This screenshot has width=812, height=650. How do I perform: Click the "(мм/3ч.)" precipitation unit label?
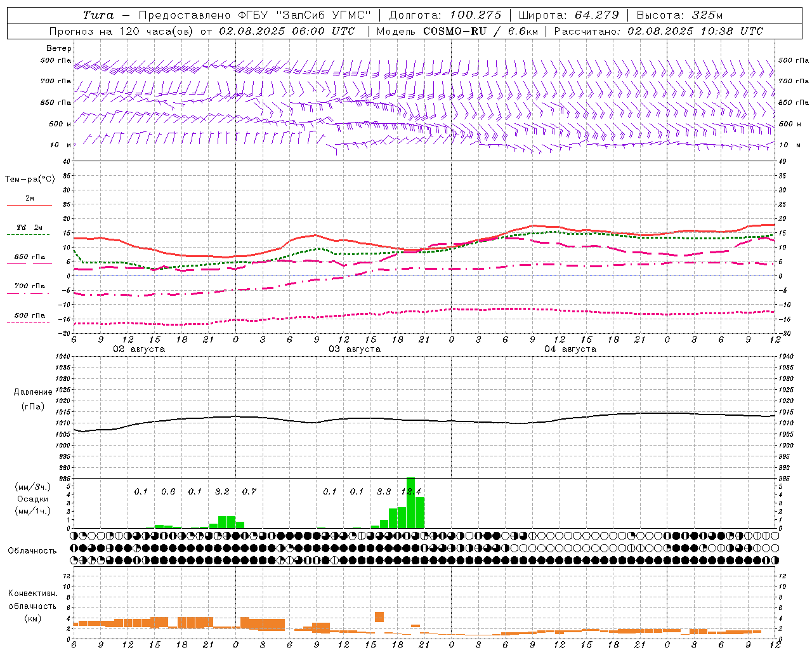point(33,487)
